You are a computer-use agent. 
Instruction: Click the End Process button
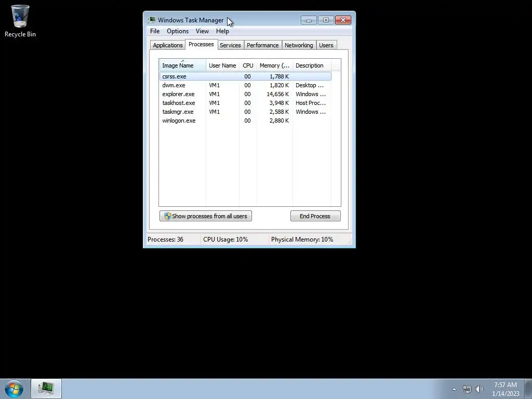315,216
